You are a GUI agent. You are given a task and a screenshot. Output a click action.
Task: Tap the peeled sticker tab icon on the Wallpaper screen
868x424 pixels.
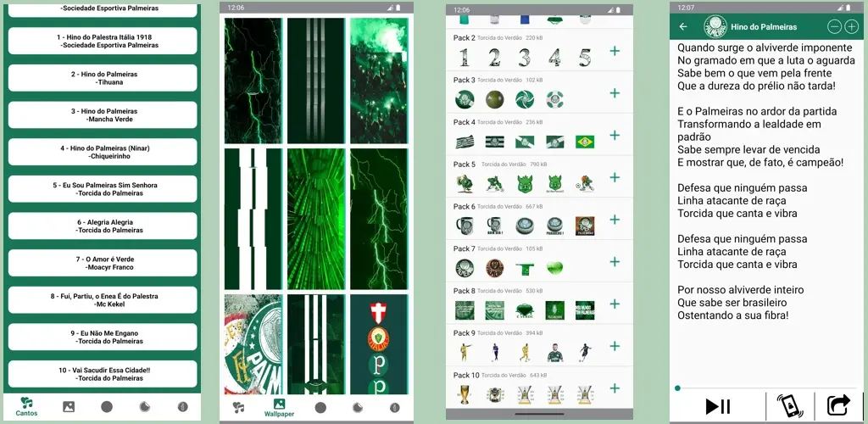pos(358,407)
